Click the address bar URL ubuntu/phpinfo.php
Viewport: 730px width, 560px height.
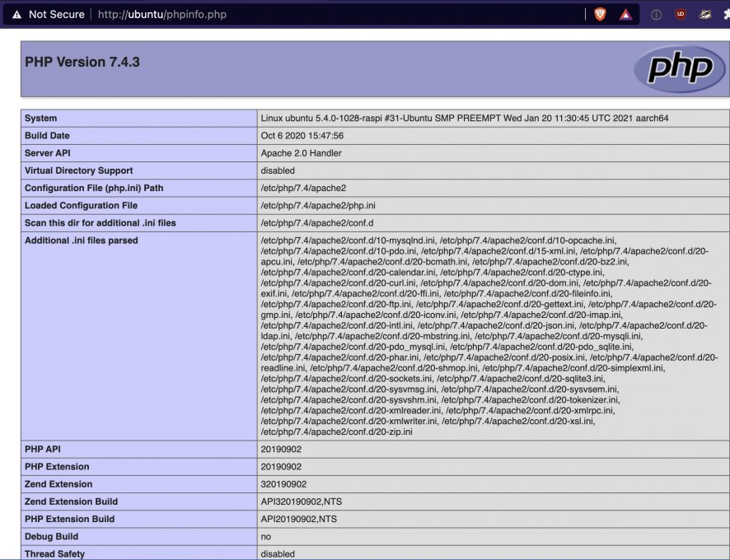point(162,15)
